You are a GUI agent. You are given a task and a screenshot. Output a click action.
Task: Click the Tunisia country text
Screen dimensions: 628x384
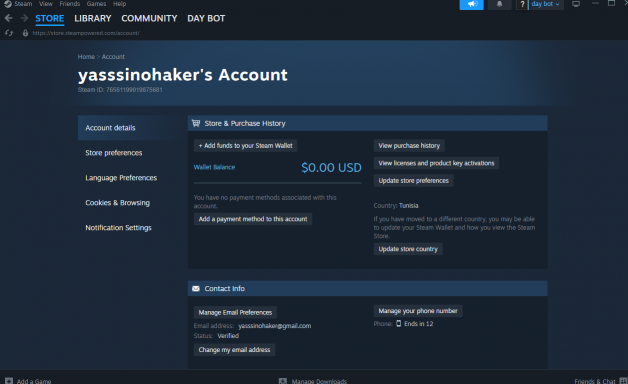[409, 205]
